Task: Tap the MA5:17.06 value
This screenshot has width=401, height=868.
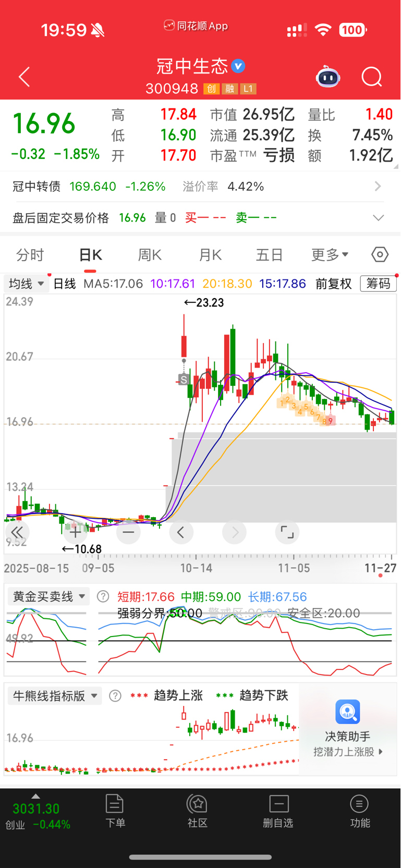Action: click(x=113, y=284)
